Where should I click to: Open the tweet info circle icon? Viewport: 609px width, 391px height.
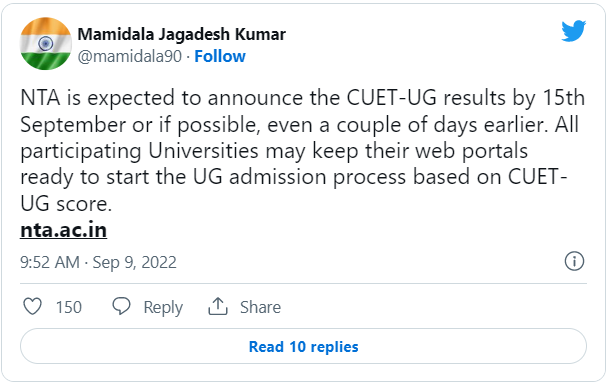(574, 261)
